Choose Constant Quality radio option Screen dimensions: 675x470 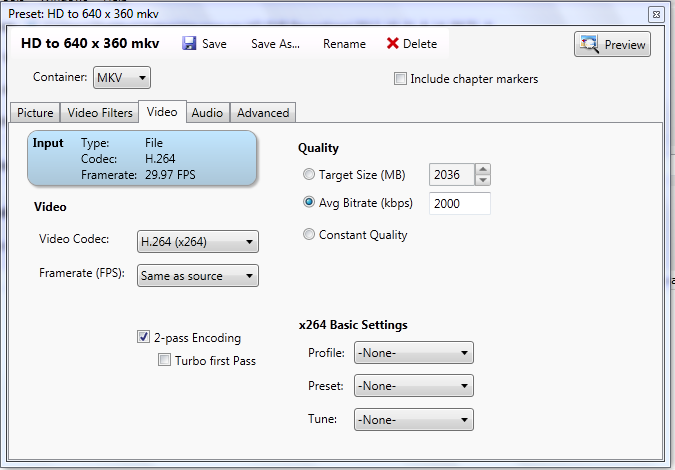click(x=309, y=235)
